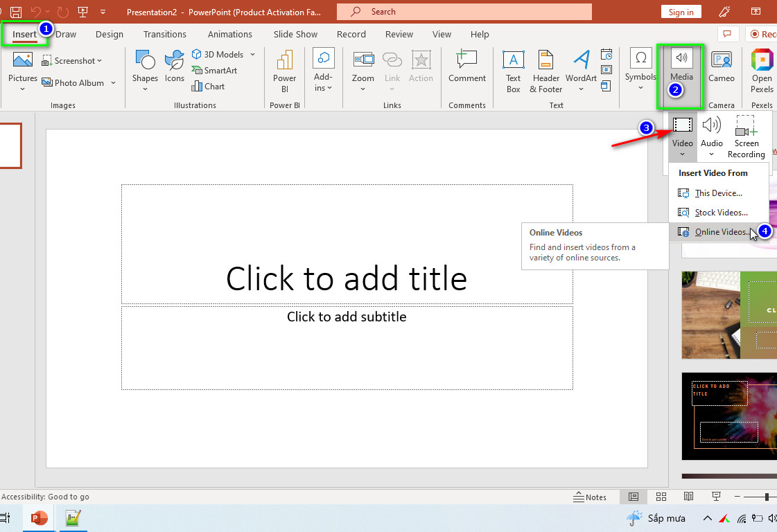Image resolution: width=777 pixels, height=532 pixels.
Task: Open the Photo Album dropdown arrow
Action: 114,82
